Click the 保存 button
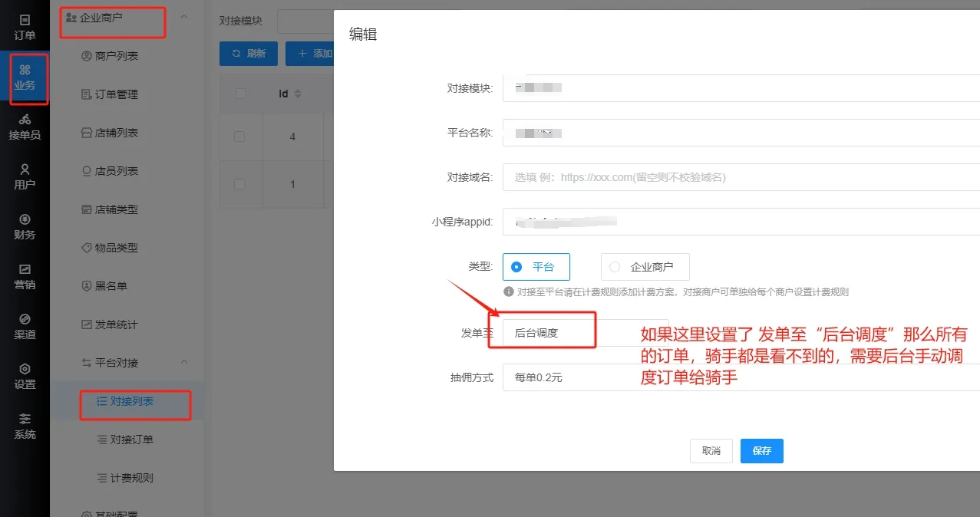Viewport: 980px width, 517px height. pos(761,451)
